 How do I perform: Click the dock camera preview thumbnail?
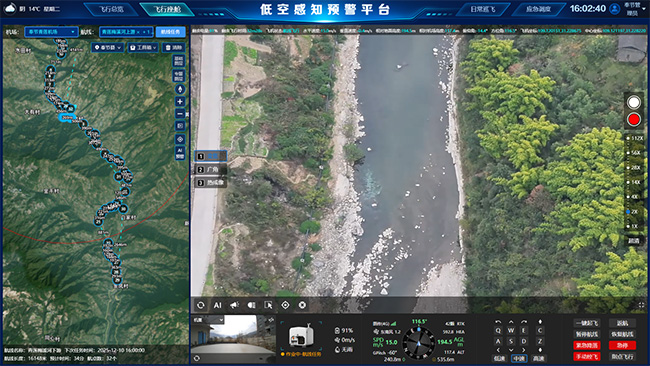(233, 339)
